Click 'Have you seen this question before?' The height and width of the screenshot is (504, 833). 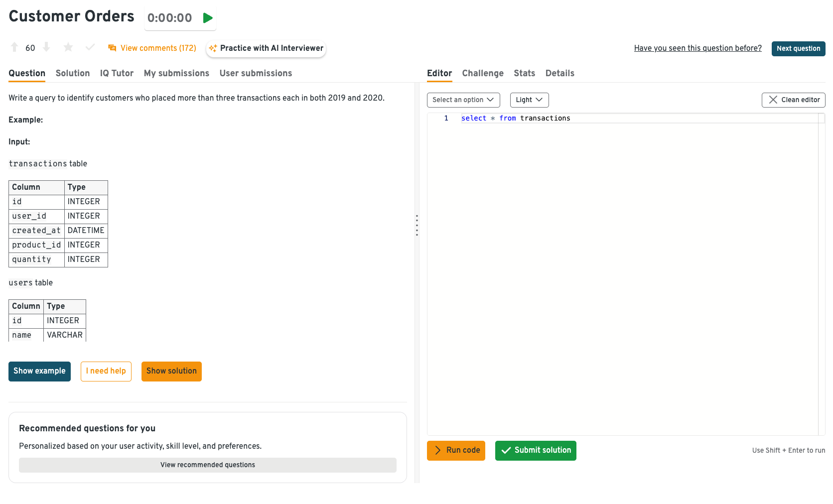click(x=697, y=48)
